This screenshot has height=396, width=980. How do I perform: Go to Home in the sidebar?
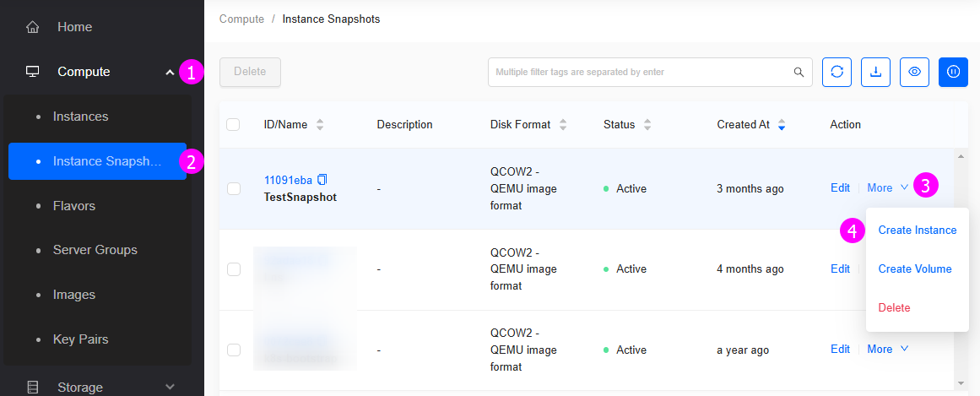pyautogui.click(x=74, y=28)
